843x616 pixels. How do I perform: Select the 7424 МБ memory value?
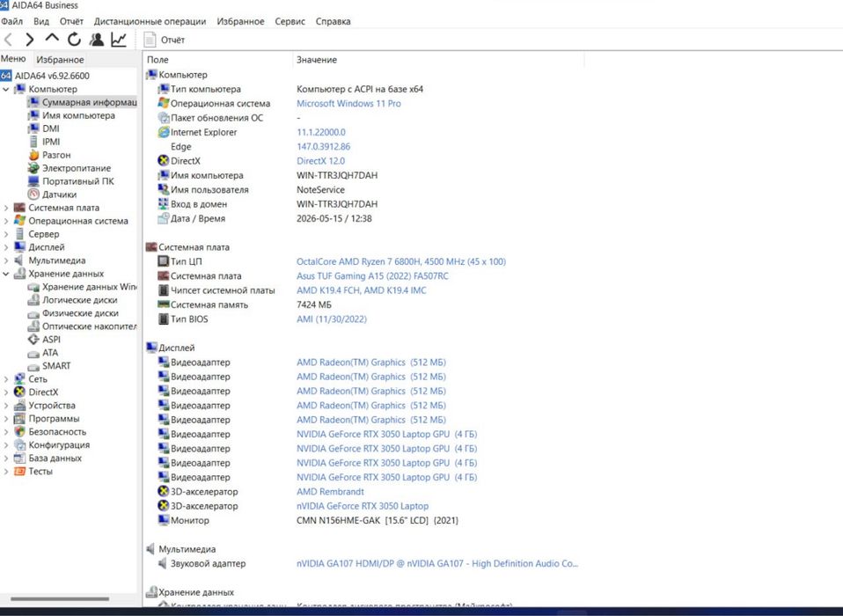(314, 304)
